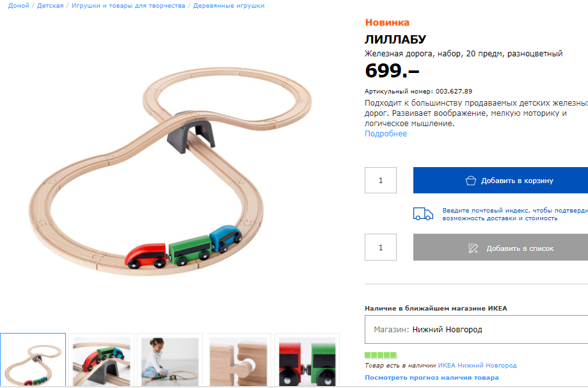588x388 pixels.
Task: Open Игрушки и товары для творчества breadcrumb
Action: [x=128, y=6]
